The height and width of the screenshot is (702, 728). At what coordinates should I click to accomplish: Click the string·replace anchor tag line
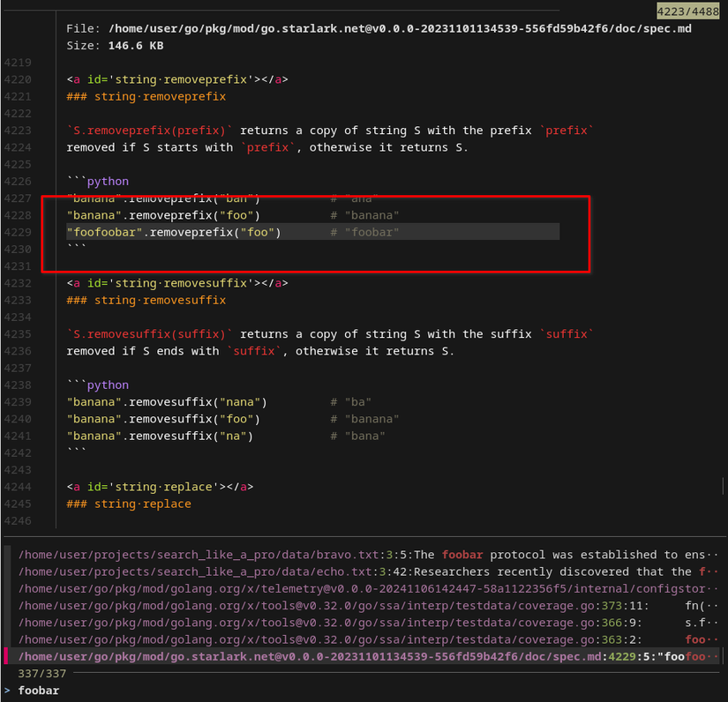pos(160,487)
